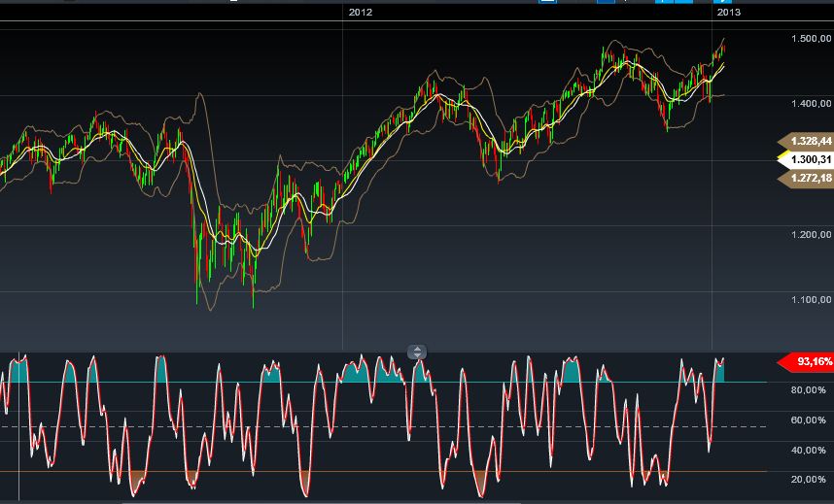
Task: Select the 1.300,31 moving average price tag
Action: click(x=808, y=159)
